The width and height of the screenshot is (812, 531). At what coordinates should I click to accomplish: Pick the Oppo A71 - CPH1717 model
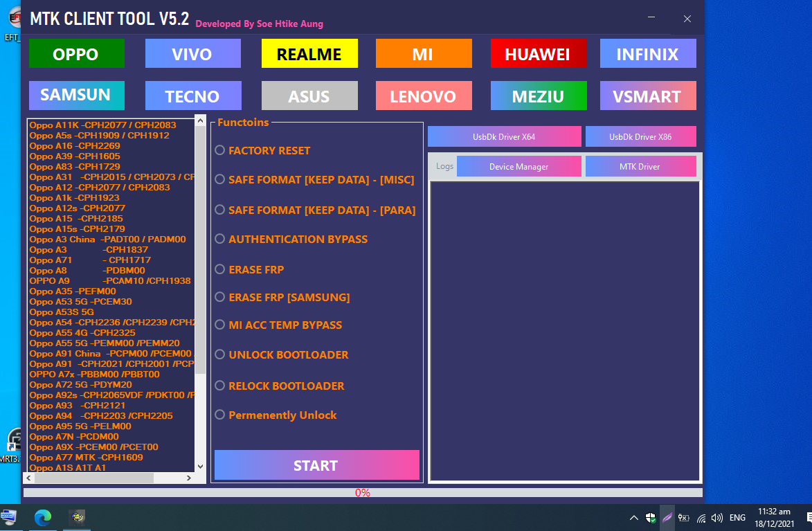[x=90, y=260]
